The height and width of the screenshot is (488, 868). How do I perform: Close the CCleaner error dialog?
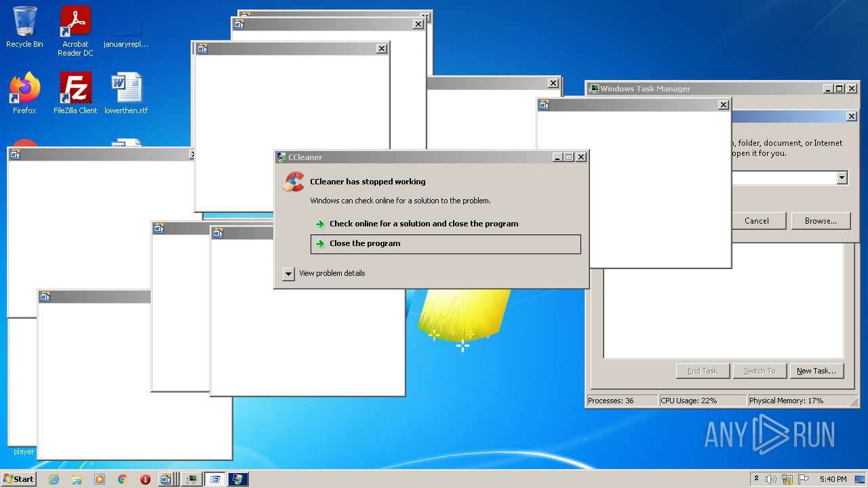coord(581,157)
